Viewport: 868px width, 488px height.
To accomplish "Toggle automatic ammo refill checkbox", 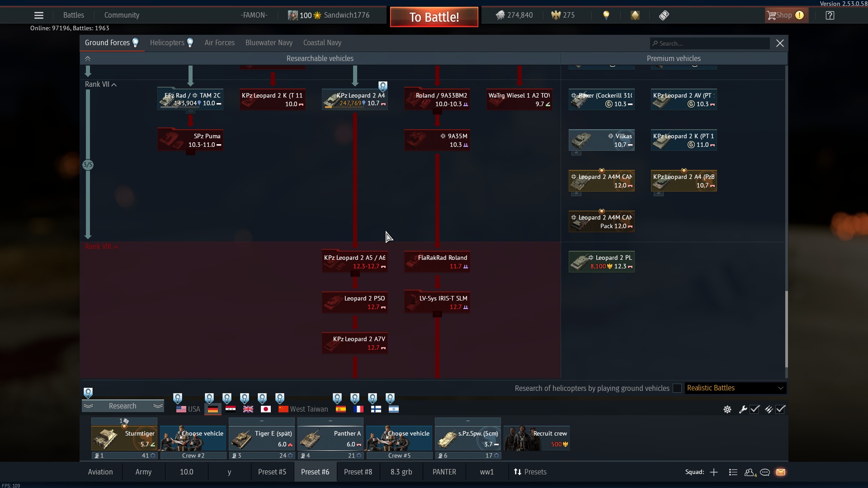I will pyautogui.click(x=781, y=409).
